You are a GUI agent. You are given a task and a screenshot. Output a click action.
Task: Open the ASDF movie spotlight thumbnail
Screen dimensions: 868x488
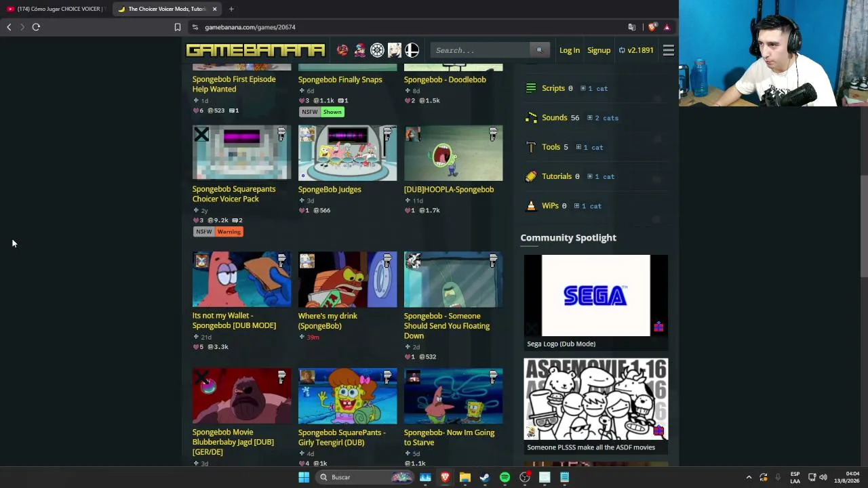pyautogui.click(x=595, y=399)
